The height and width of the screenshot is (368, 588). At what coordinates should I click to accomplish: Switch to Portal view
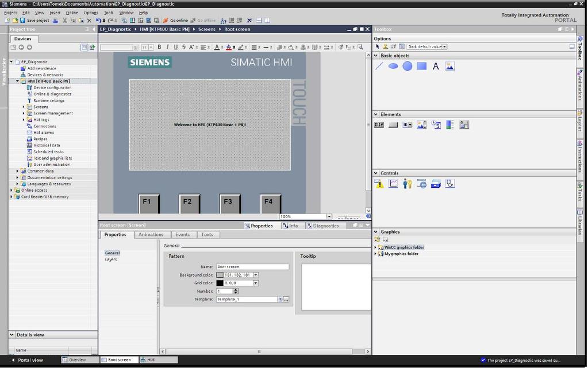(x=28, y=360)
